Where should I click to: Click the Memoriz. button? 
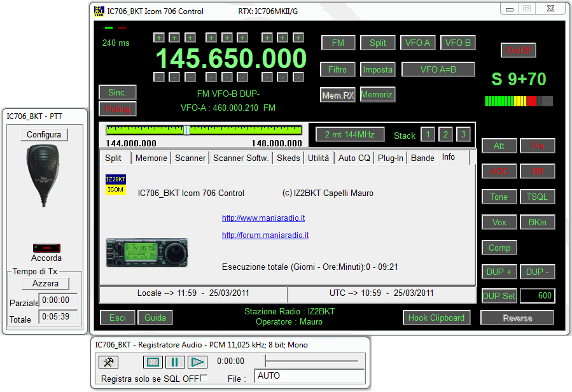coord(377,94)
